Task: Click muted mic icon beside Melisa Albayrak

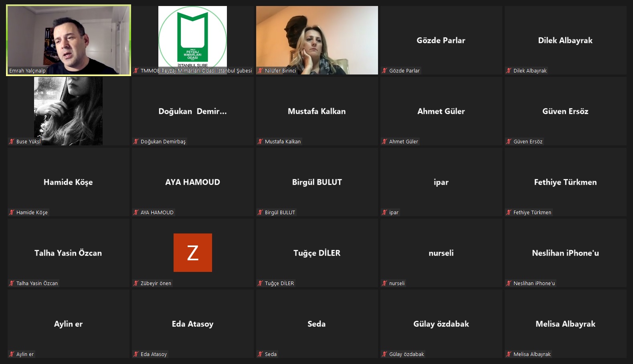Action: pos(509,354)
